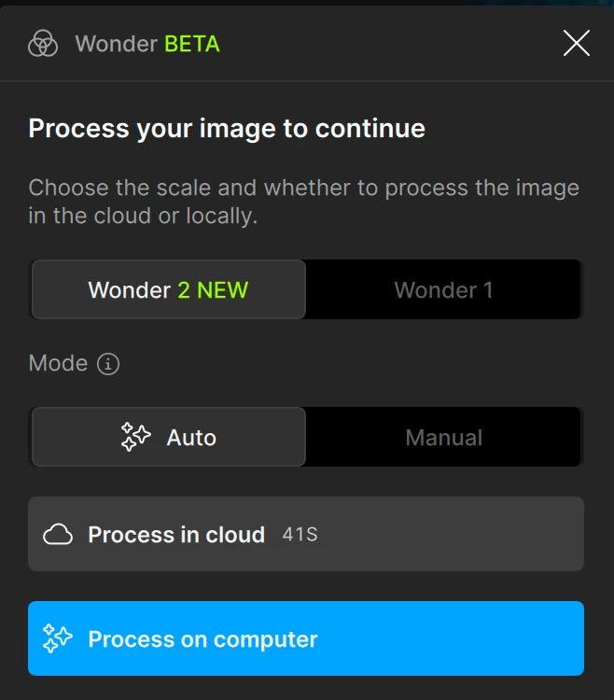Screen dimensions: 614x700
Task: Click the green BETA label in the header
Action: [192, 44]
